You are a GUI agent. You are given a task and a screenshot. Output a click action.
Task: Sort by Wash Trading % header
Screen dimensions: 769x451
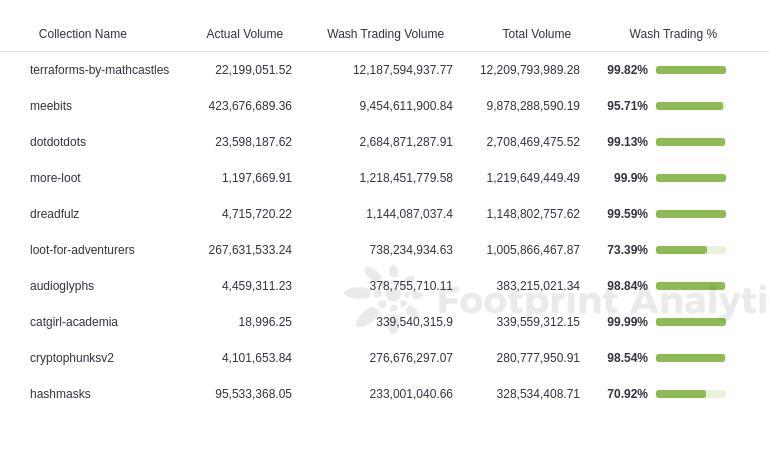[x=673, y=34]
